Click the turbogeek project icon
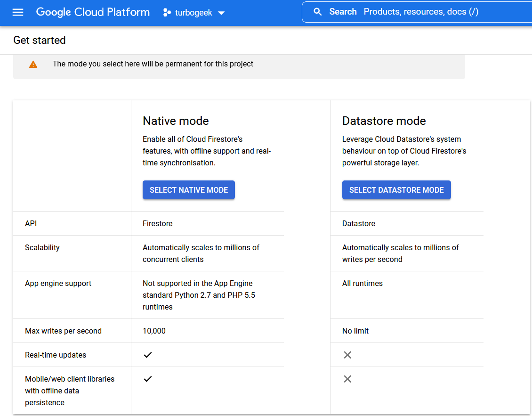 (167, 13)
